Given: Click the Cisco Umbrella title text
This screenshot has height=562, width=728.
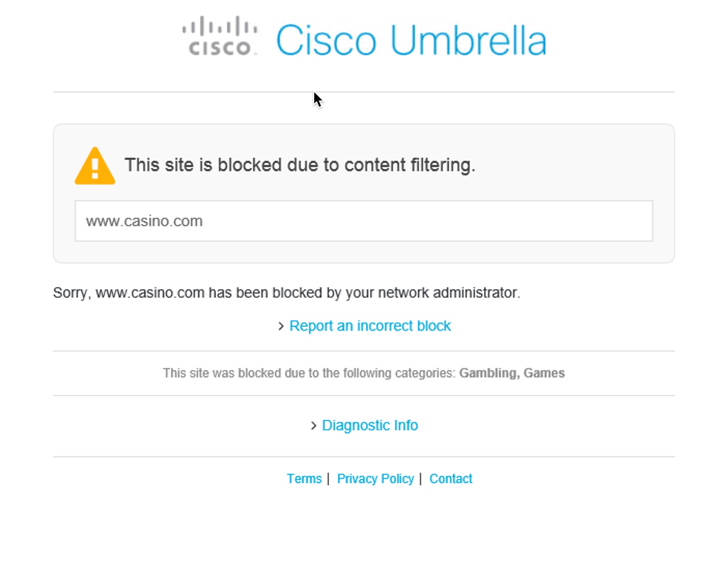Looking at the screenshot, I should point(411,40).
